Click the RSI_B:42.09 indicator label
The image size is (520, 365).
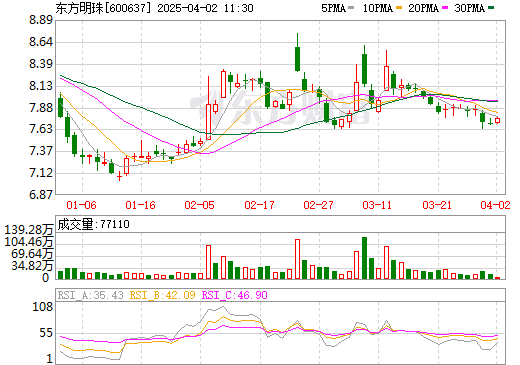click(162, 295)
